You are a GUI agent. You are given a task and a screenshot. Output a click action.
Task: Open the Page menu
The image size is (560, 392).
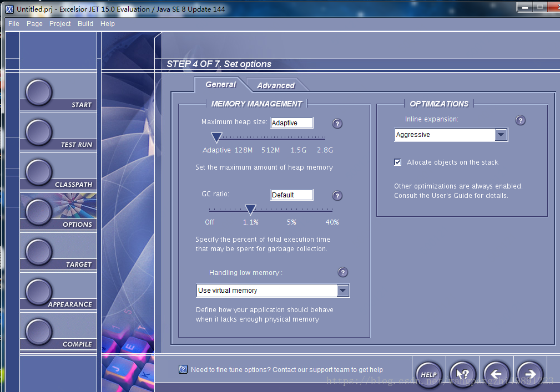click(x=34, y=23)
